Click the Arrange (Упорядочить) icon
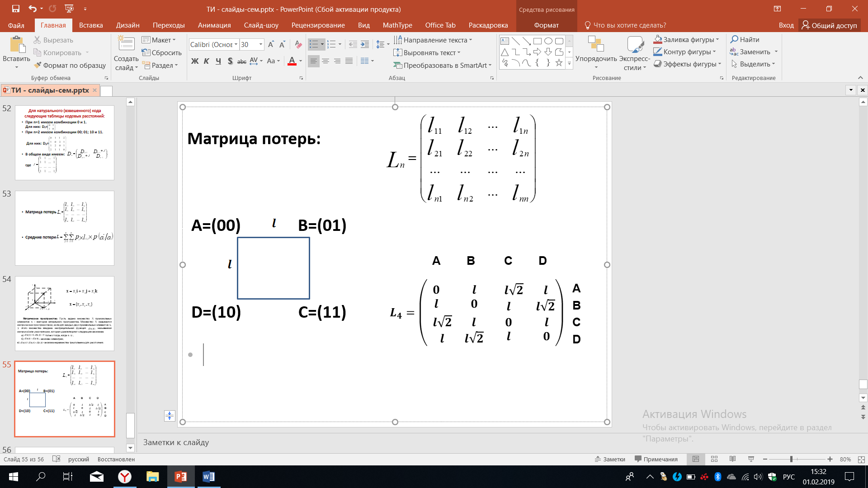This screenshot has width=868, height=488. pos(596,45)
